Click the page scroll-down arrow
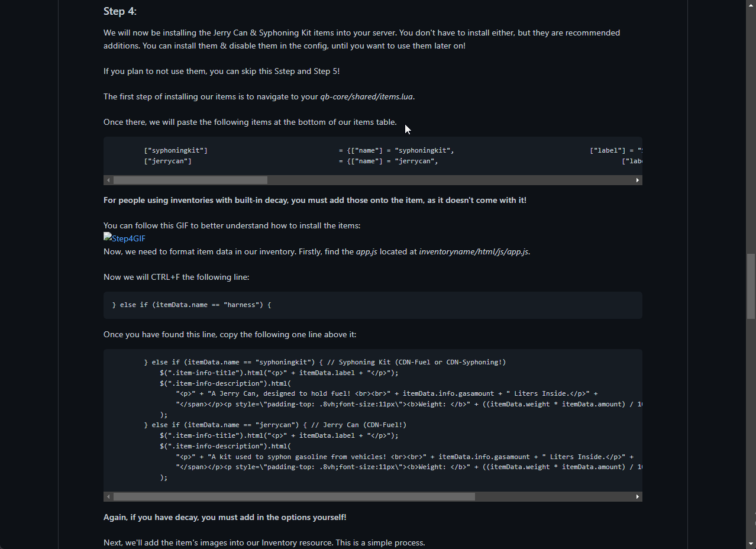756x549 pixels. (x=751, y=544)
